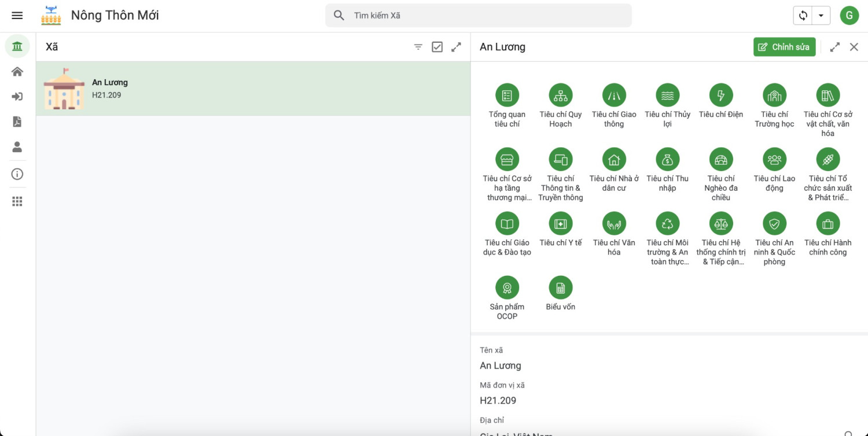
Task: Open Tiêu chí Điện icon
Action: pyautogui.click(x=721, y=95)
